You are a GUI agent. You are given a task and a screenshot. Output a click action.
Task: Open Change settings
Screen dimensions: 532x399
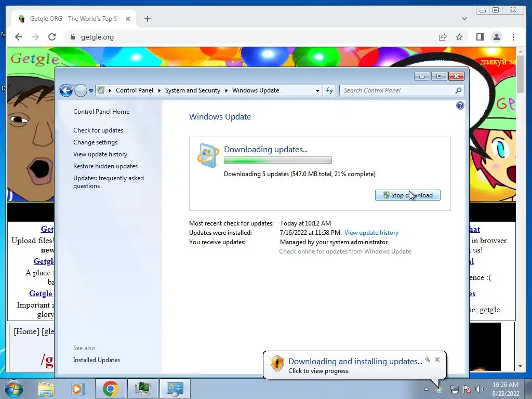tap(96, 142)
